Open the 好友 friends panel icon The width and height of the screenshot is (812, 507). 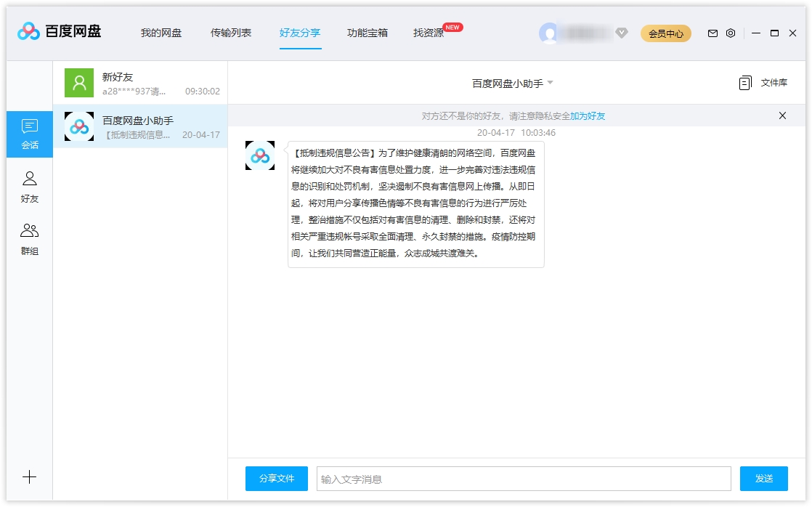pyautogui.click(x=30, y=184)
